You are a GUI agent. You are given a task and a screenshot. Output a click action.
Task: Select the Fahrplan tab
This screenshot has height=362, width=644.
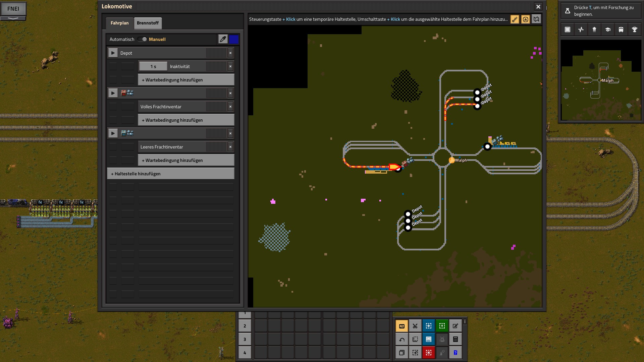click(119, 23)
